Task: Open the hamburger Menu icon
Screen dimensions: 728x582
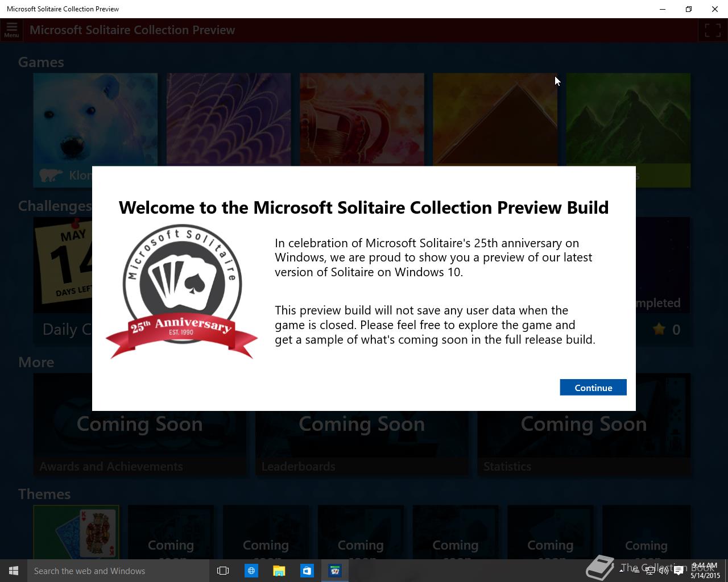Action: (11, 30)
